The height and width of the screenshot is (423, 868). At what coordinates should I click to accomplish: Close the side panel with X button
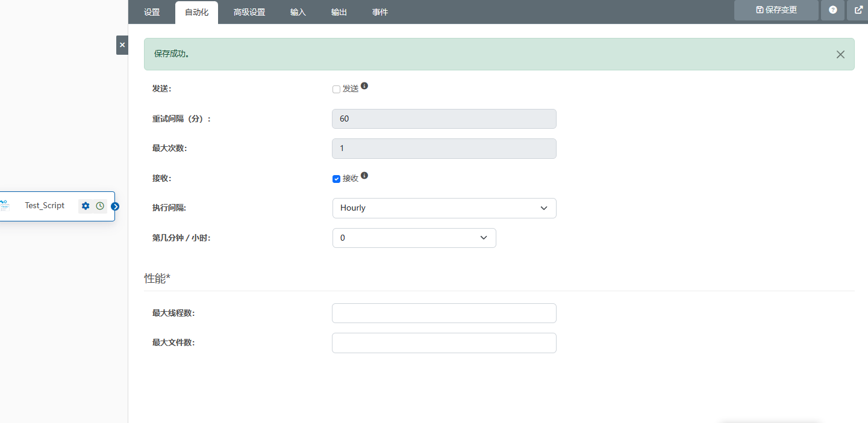122,45
